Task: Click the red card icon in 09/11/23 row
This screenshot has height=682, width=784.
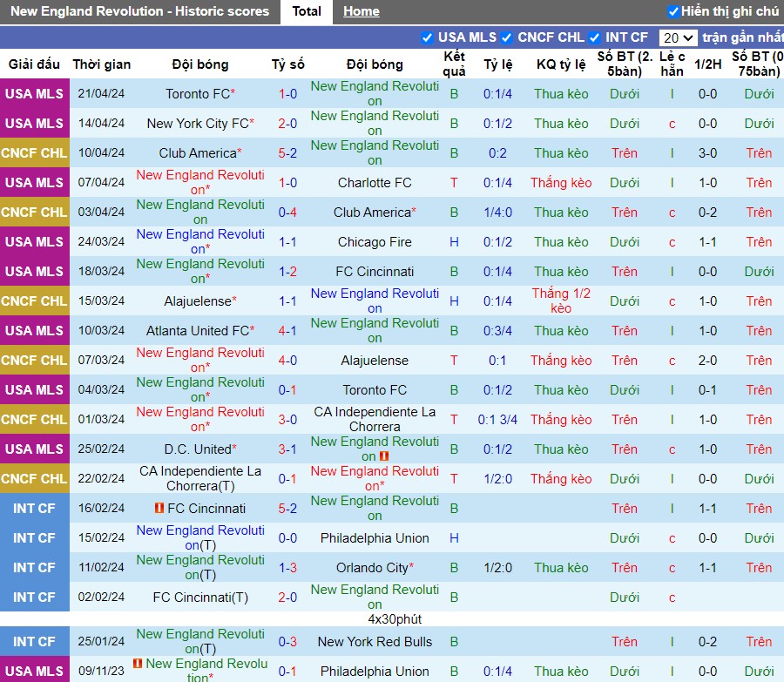Action: 137,664
